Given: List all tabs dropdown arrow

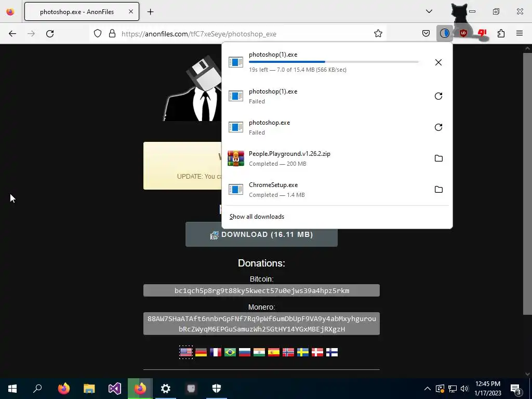Looking at the screenshot, I should coord(429,12).
